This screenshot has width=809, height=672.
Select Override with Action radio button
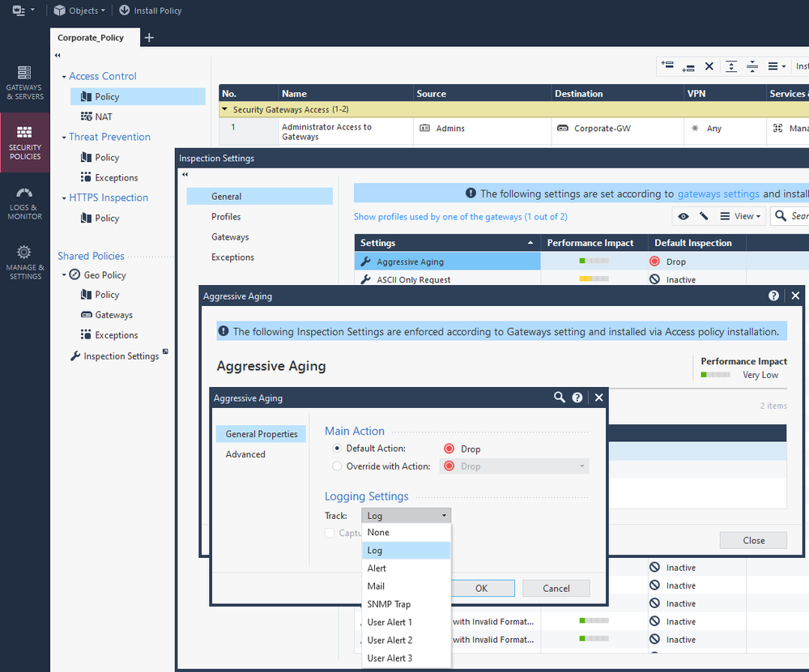[x=338, y=466]
